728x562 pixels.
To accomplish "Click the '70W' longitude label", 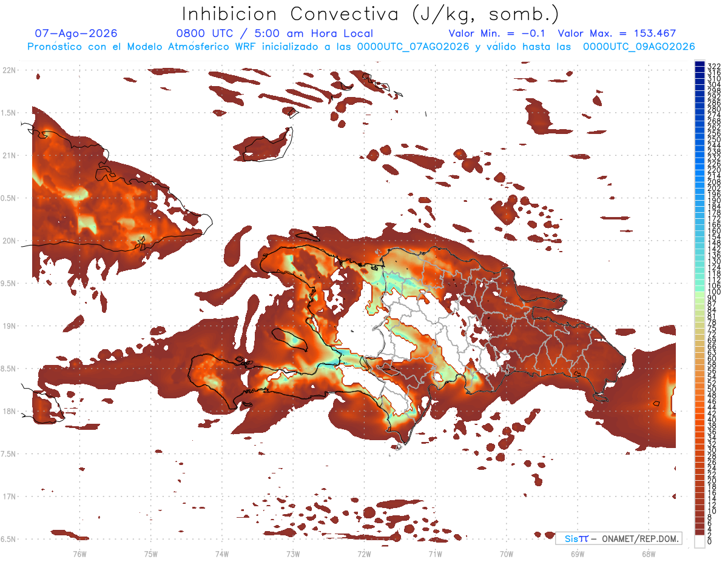I will (x=506, y=554).
